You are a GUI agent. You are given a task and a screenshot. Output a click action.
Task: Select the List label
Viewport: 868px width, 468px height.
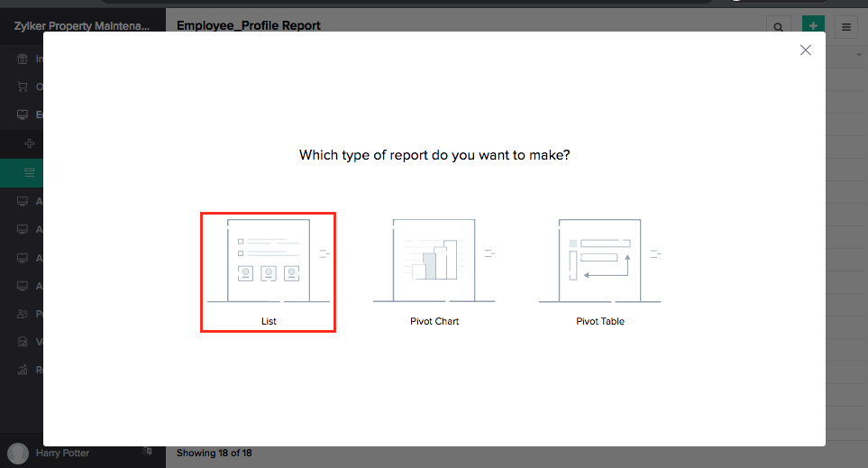point(269,321)
